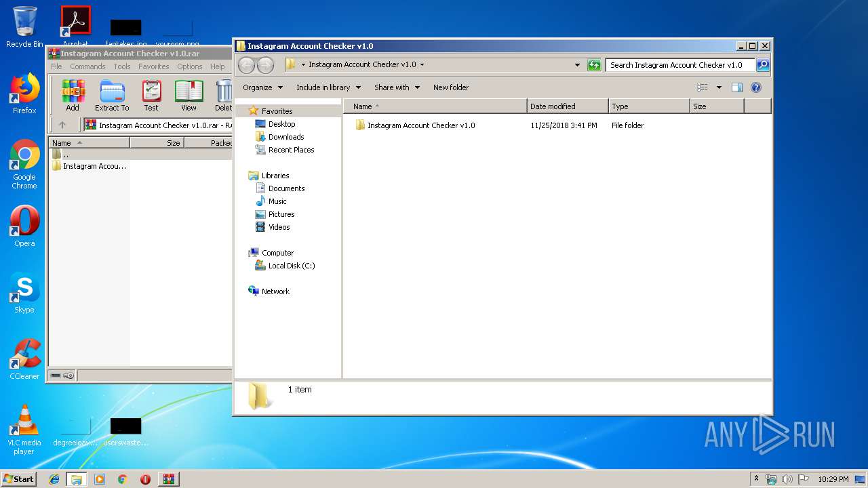Click the change view icon

tap(703, 87)
